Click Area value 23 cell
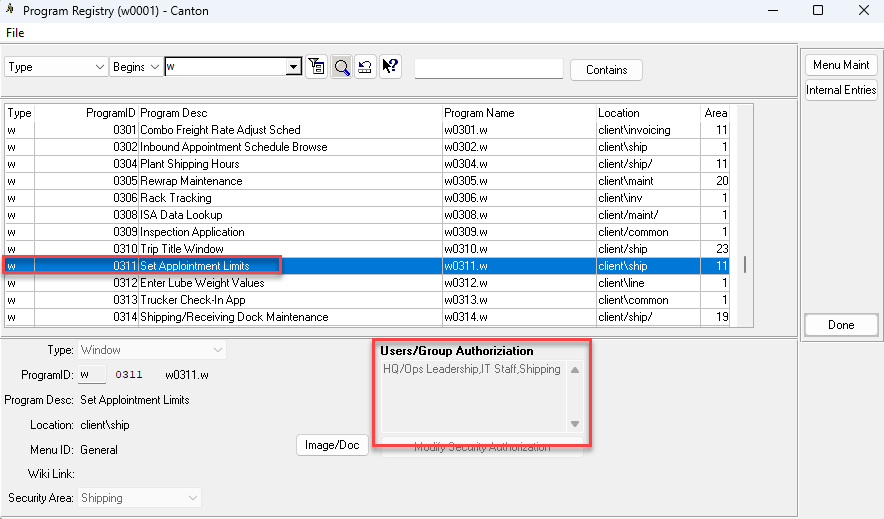 pyautogui.click(x=715, y=249)
